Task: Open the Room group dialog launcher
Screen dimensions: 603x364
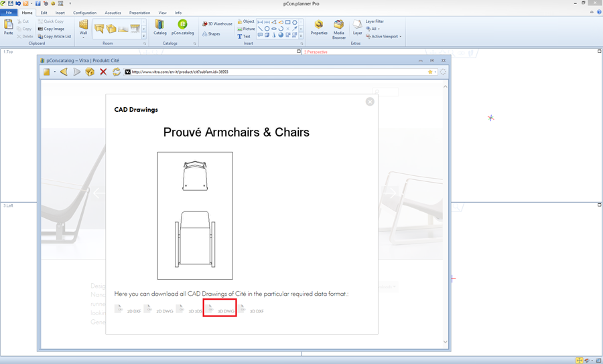Action: [x=145, y=43]
